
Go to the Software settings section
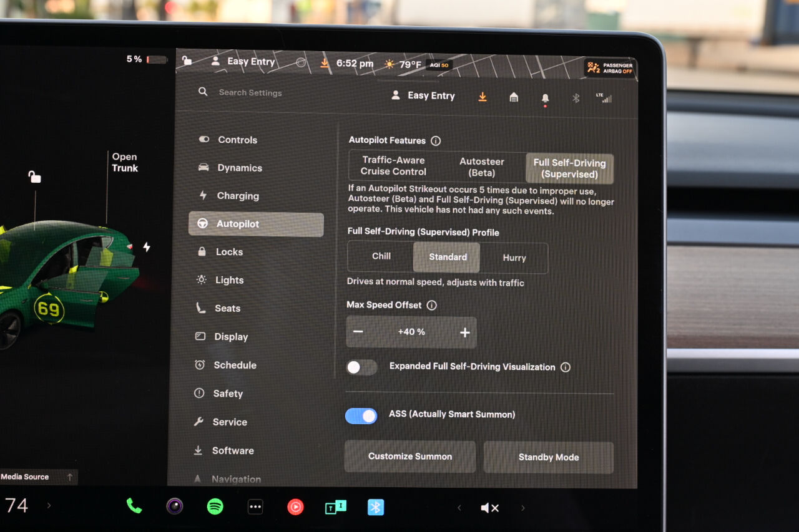[232, 450]
